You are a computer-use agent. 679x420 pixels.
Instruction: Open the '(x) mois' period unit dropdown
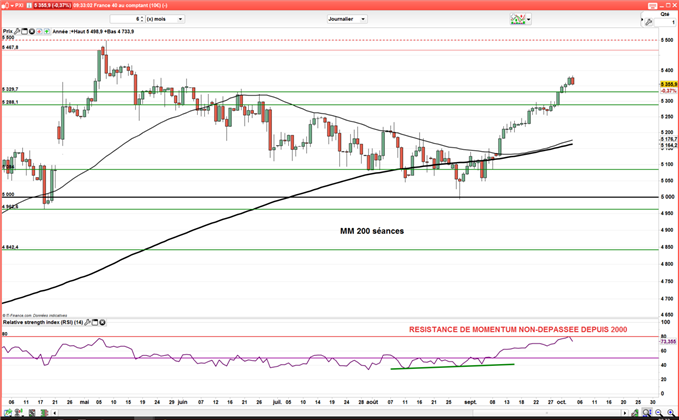(165, 19)
